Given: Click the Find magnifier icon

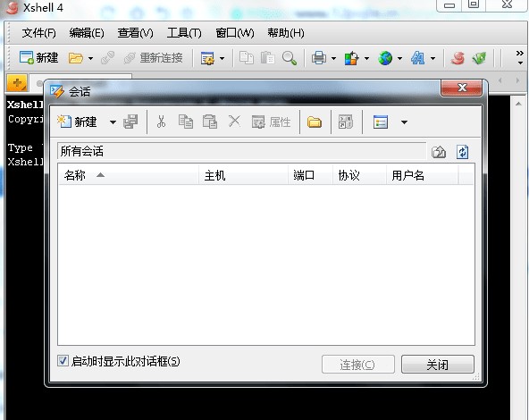Looking at the screenshot, I should pyautogui.click(x=290, y=58).
